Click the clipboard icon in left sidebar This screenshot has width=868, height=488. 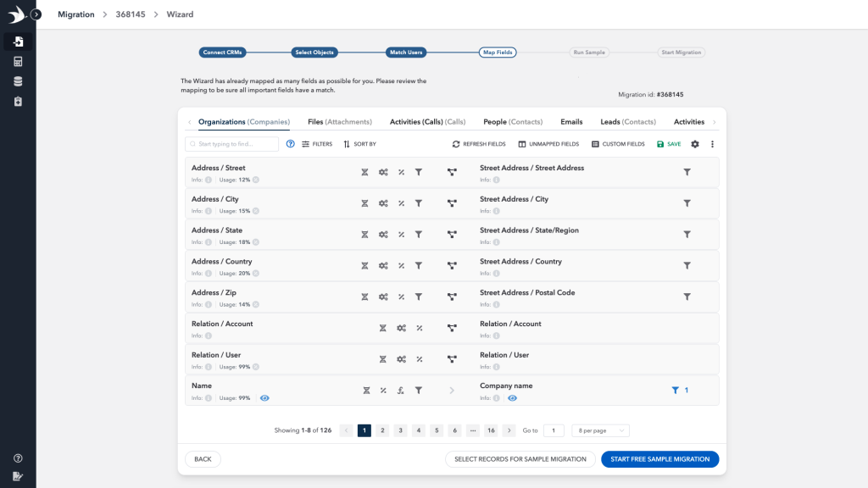18,102
